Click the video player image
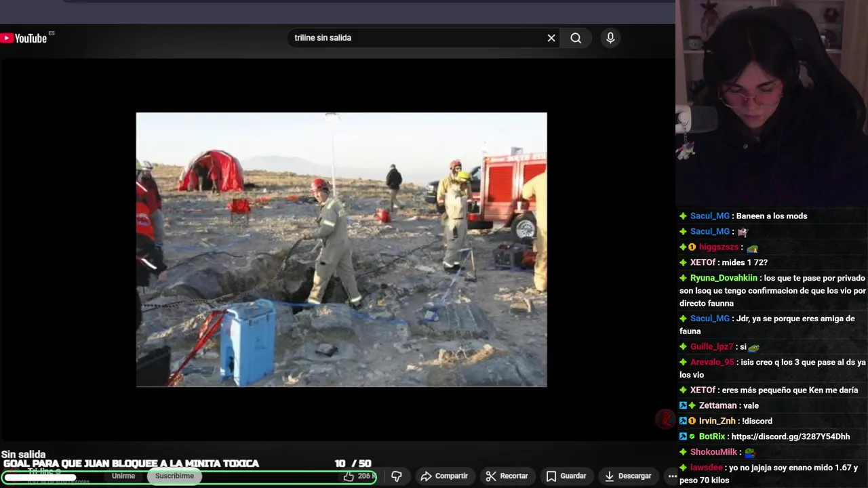The width and height of the screenshot is (868, 488). click(341, 249)
